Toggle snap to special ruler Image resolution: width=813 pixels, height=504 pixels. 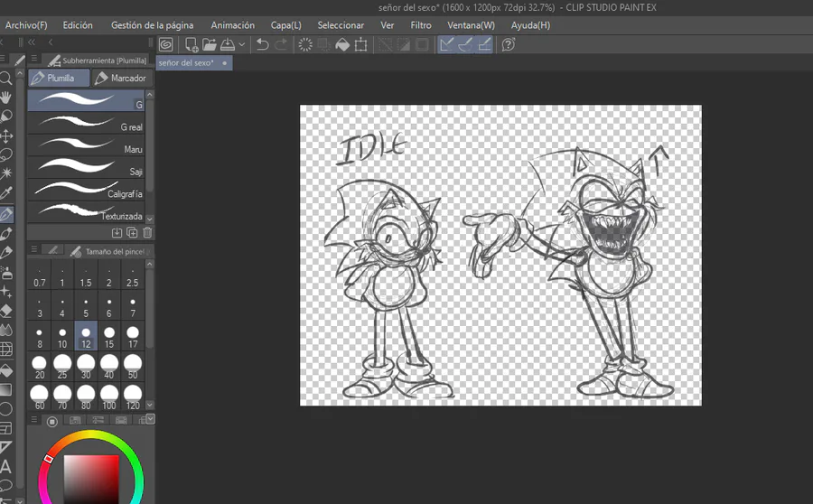464,44
